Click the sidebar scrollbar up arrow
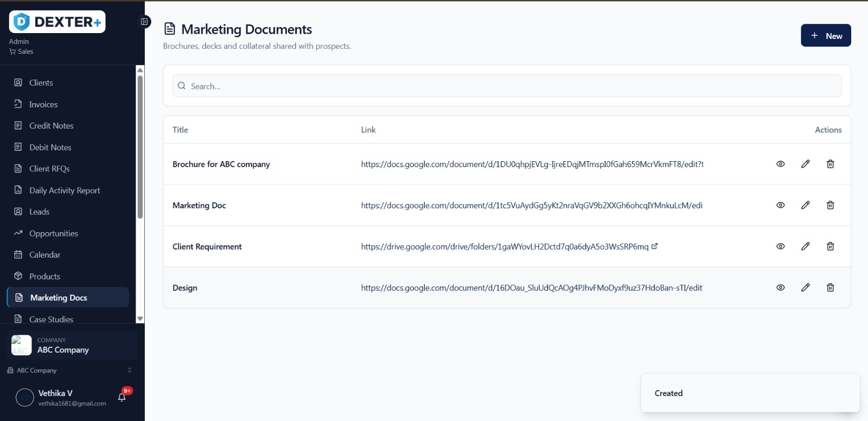The width and height of the screenshot is (868, 421). pyautogui.click(x=140, y=70)
